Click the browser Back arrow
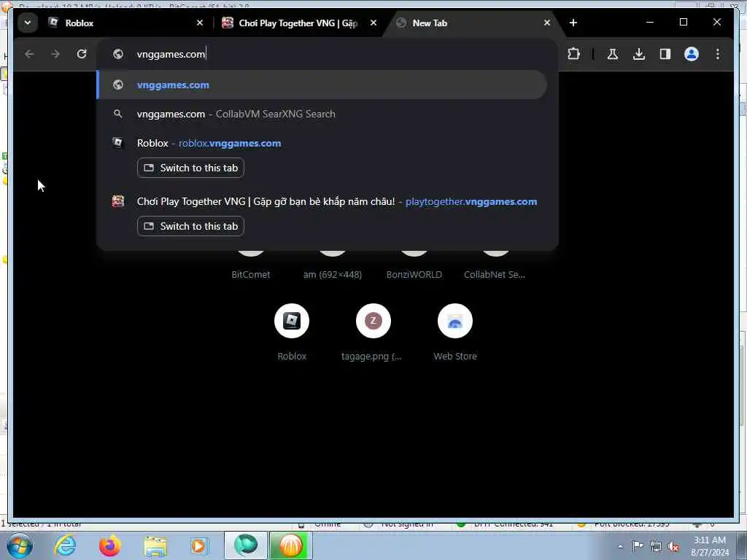This screenshot has height=560, width=747. (x=29, y=54)
